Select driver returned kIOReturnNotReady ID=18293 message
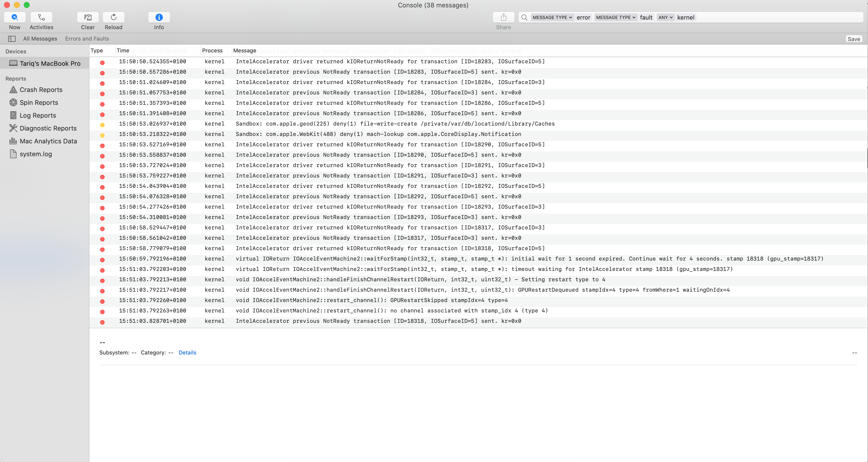This screenshot has width=868, height=462. (478, 207)
